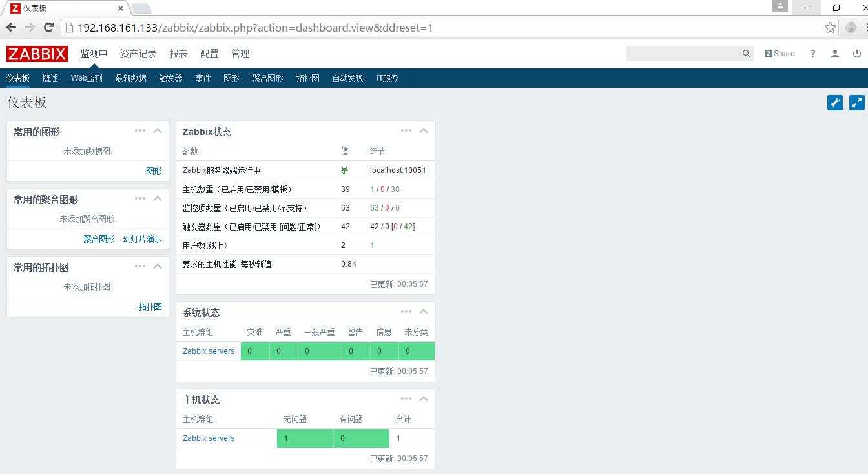Toggle fullscreen dashboard mode icon

point(857,103)
